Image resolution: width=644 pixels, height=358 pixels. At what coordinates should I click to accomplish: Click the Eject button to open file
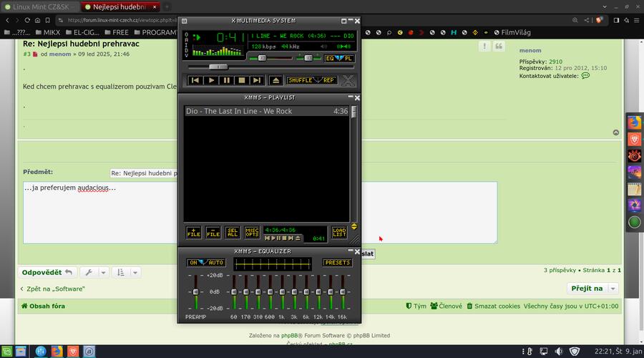pos(276,80)
